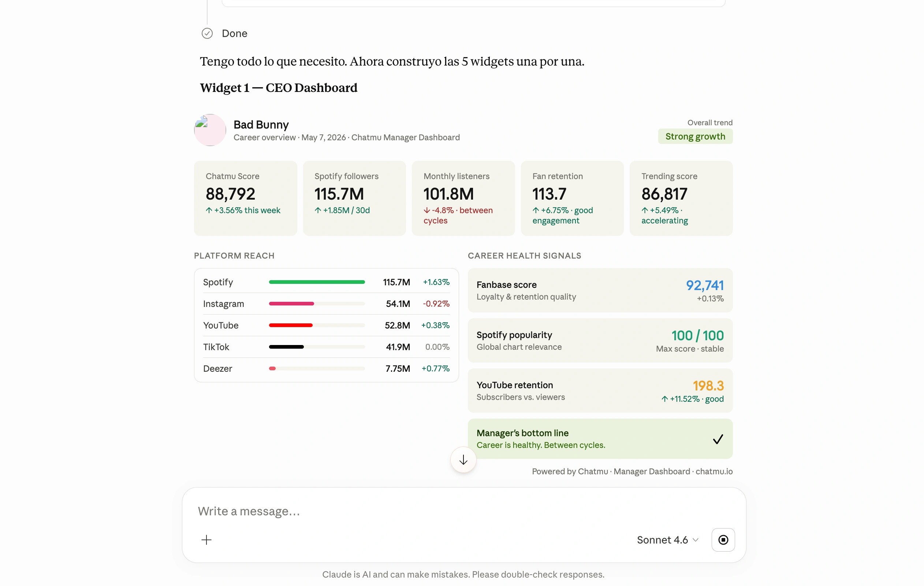Select the Fan retention card
924x586 pixels.
(x=572, y=198)
